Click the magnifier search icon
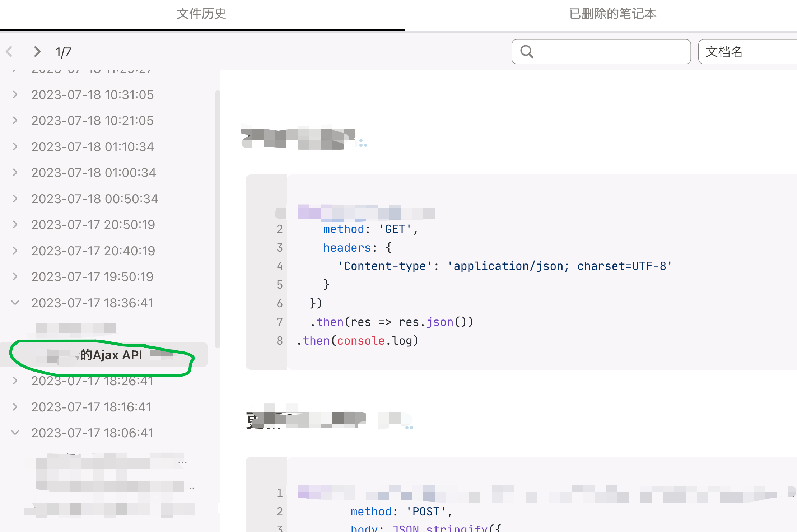The height and width of the screenshot is (532, 797). pos(527,52)
